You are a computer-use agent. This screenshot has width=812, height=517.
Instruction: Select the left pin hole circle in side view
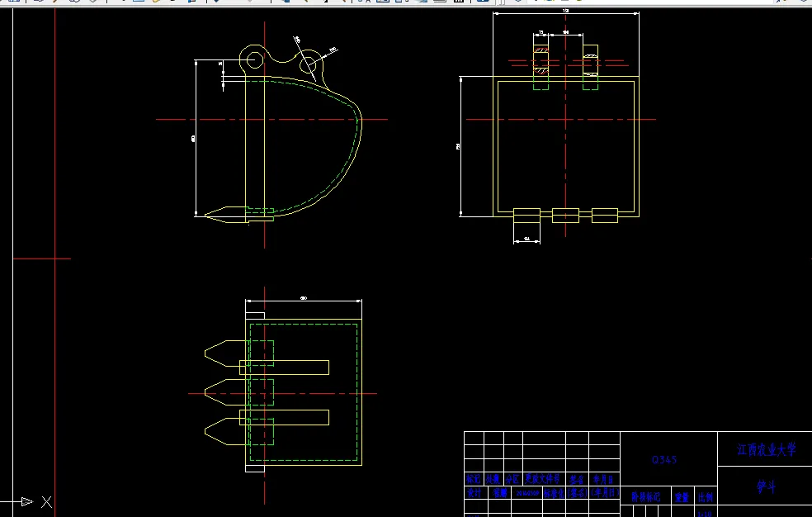[254, 60]
